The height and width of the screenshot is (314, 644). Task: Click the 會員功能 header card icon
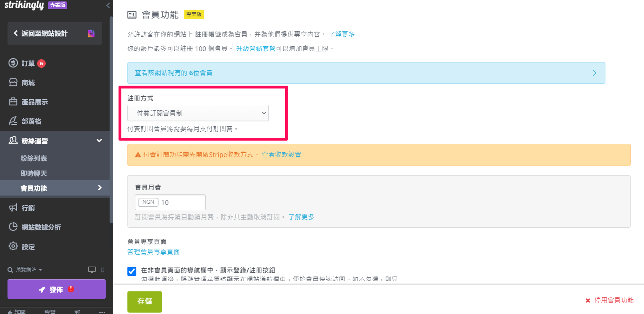coord(132,15)
